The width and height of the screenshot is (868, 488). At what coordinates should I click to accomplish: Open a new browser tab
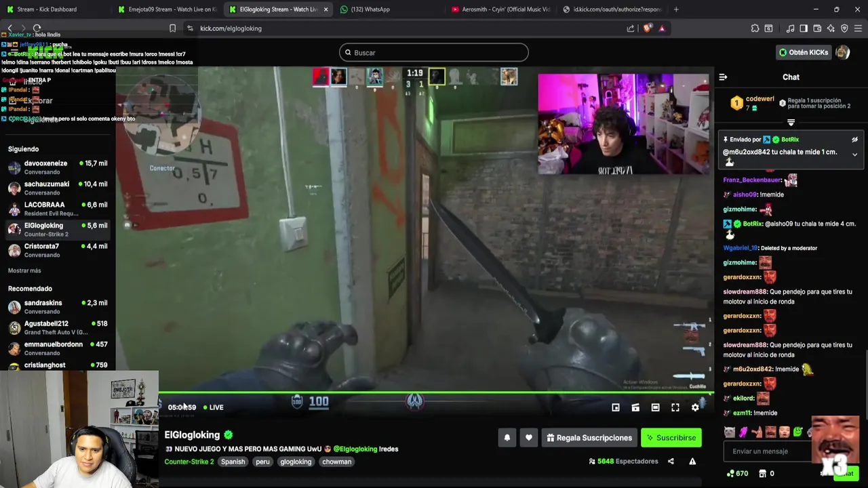[x=676, y=9]
